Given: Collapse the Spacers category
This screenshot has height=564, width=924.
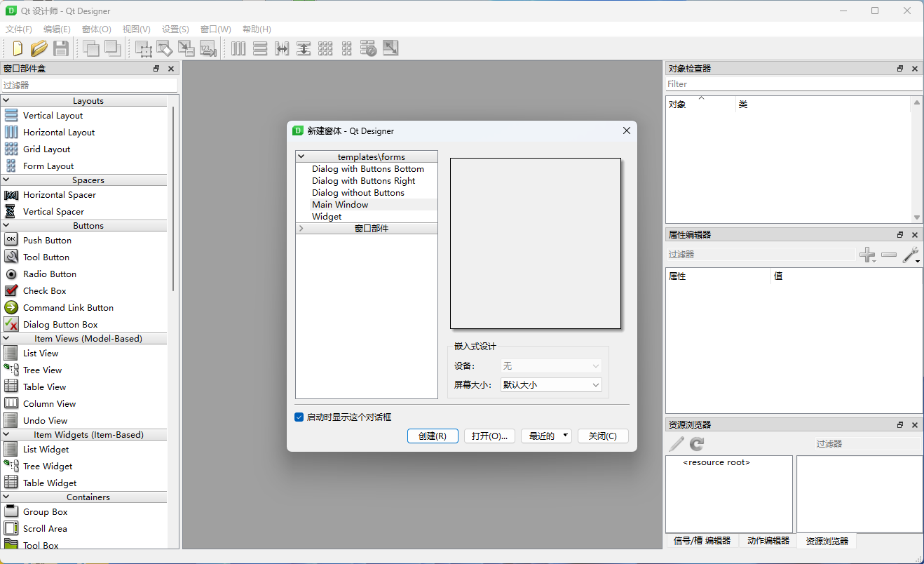Looking at the screenshot, I should 6,180.
